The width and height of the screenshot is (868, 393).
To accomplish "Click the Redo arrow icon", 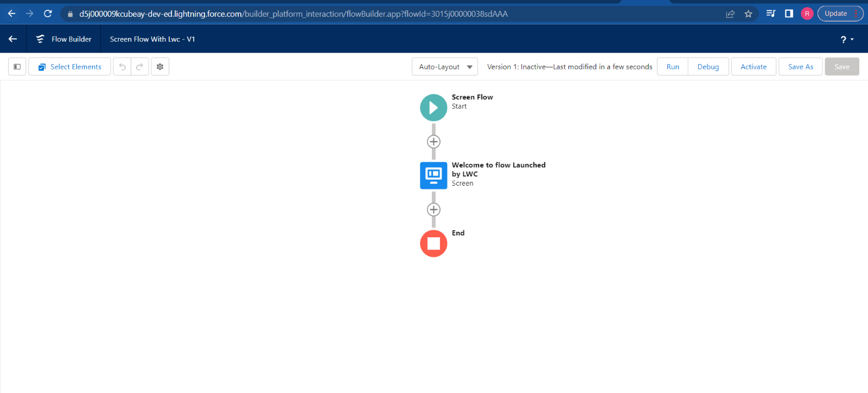I will [x=140, y=67].
